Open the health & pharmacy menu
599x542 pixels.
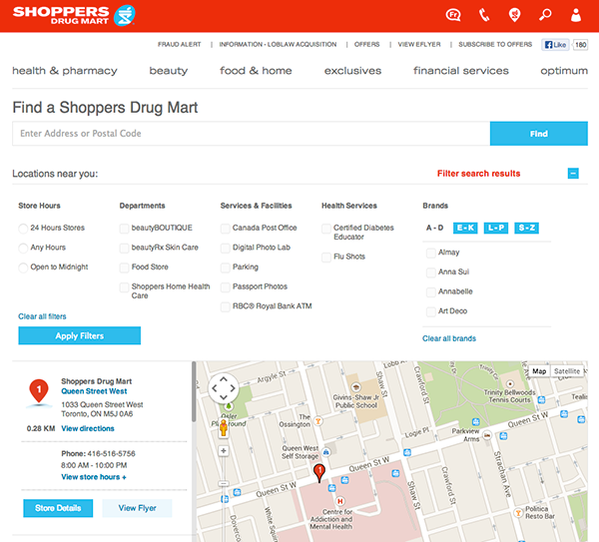pos(65,71)
